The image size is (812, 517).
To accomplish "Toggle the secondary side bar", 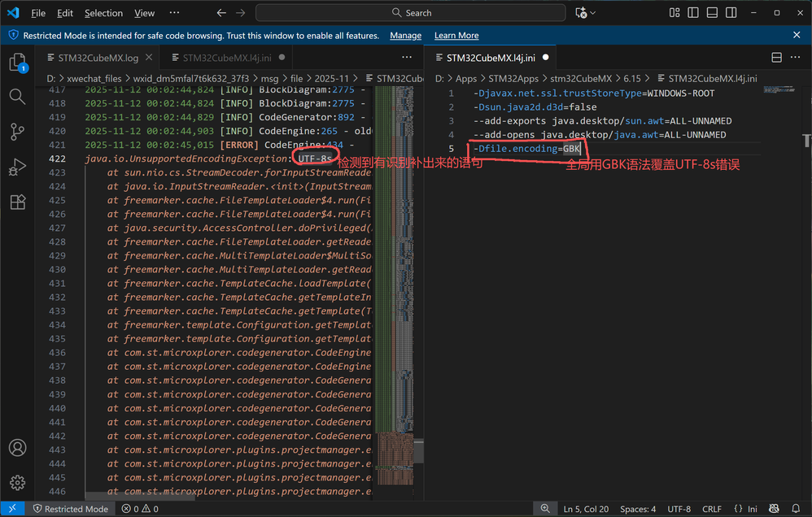I will point(731,12).
